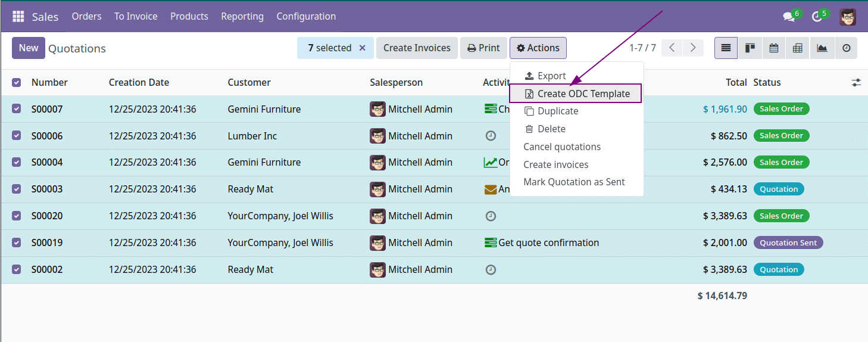Switch to kanban view
The width and height of the screenshot is (868, 342).
pos(750,48)
